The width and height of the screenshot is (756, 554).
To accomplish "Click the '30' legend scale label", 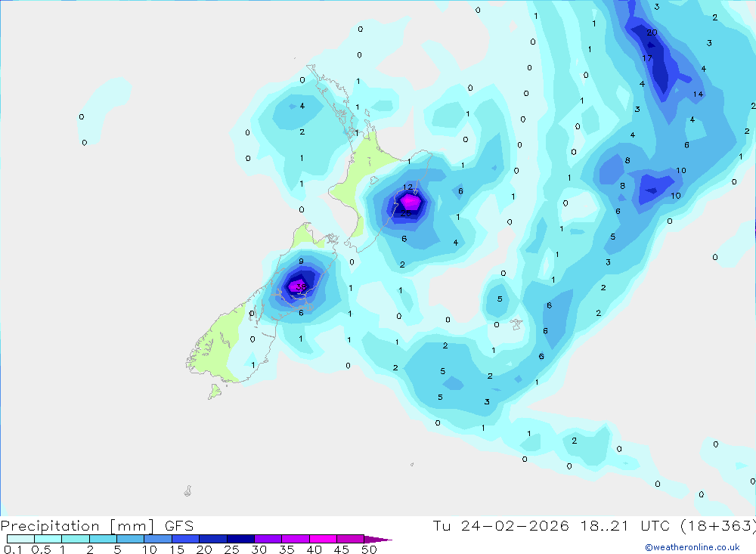I will pos(259,549).
